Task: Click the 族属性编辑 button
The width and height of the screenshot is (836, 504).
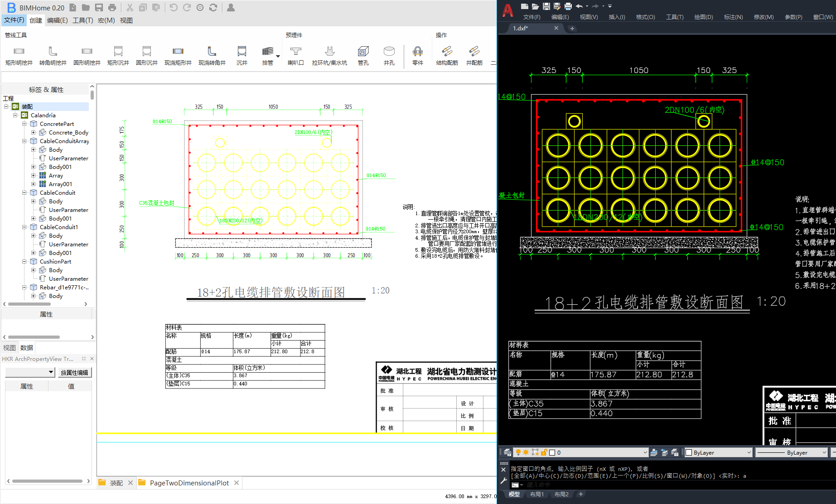Action: point(74,373)
